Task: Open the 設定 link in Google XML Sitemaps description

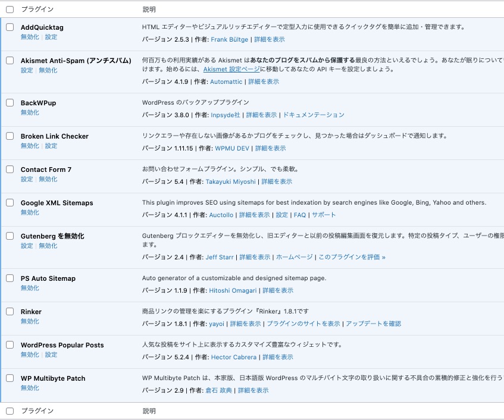Action: [x=282, y=215]
